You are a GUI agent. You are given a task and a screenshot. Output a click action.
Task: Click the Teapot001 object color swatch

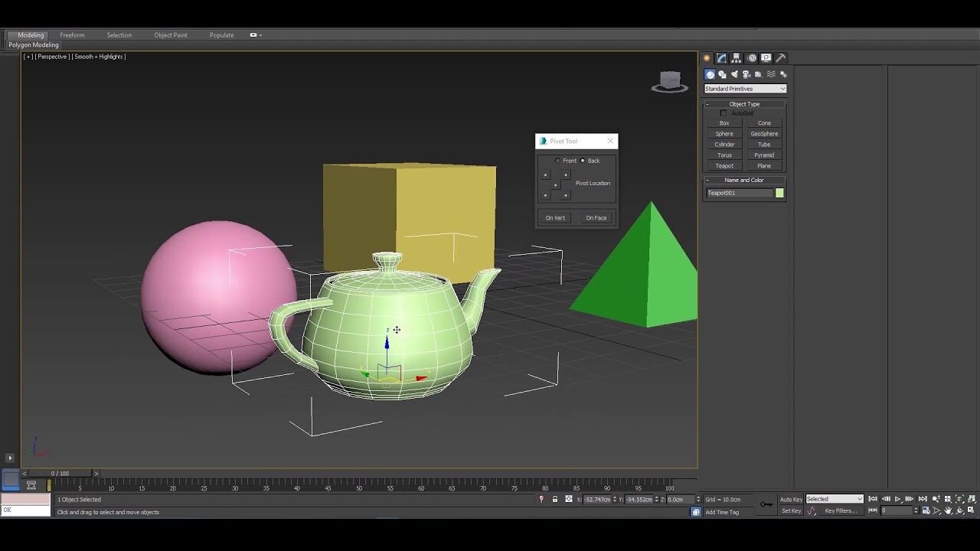tap(779, 192)
